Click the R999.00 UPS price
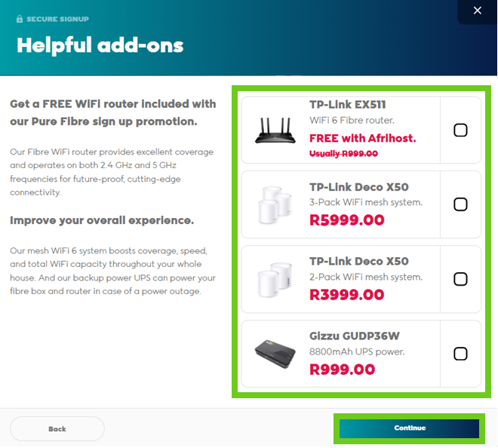Viewport: 498px width, 448px height. (342, 370)
